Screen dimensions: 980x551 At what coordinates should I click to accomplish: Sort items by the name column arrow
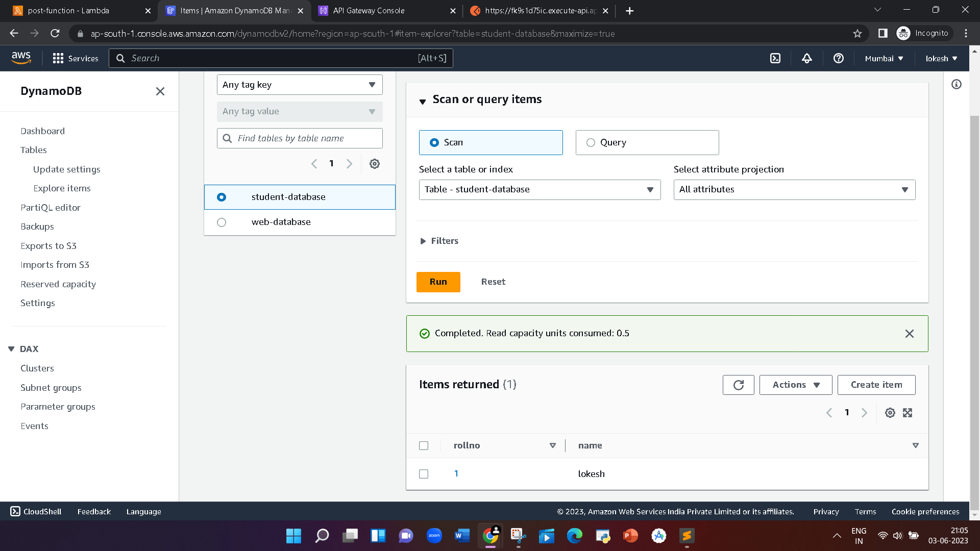(915, 445)
